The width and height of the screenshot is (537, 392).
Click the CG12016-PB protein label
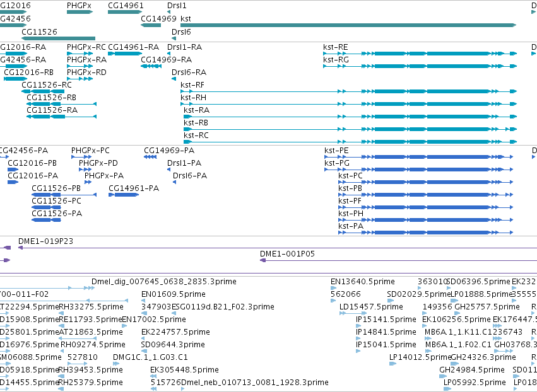pyautogui.click(x=32, y=163)
